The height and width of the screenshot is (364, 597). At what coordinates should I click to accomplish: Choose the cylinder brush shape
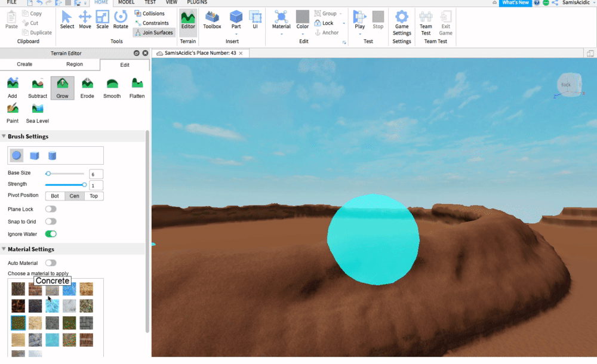pyautogui.click(x=52, y=155)
